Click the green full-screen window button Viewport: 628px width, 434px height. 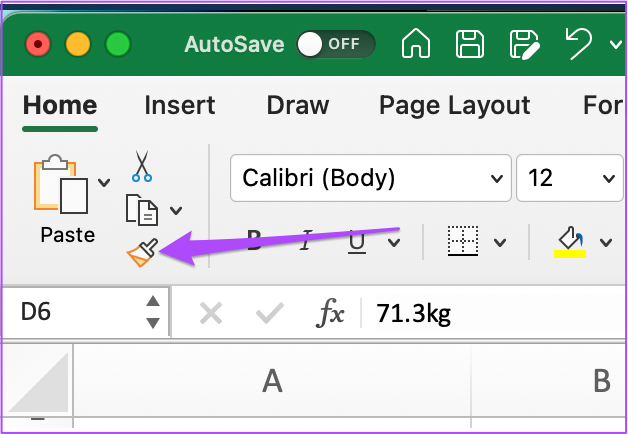click(118, 44)
